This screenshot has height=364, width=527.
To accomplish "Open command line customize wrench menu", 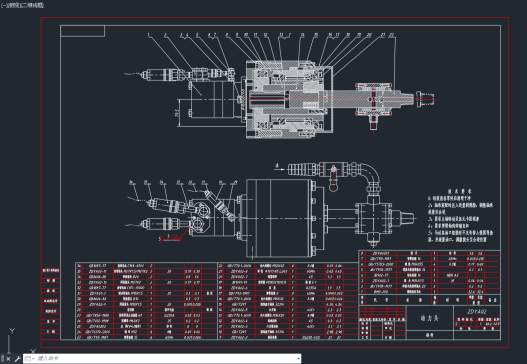I will (x=18, y=359).
